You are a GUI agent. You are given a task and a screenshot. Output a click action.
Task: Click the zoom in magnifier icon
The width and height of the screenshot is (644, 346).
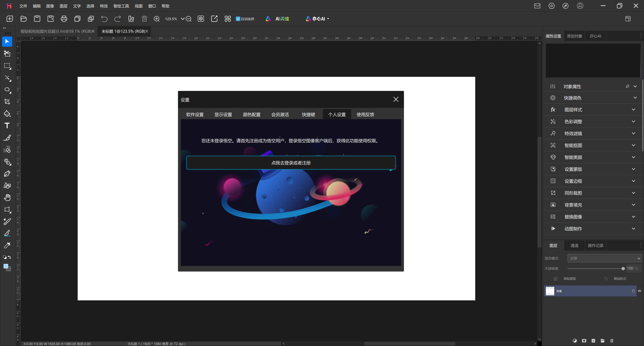[157, 19]
